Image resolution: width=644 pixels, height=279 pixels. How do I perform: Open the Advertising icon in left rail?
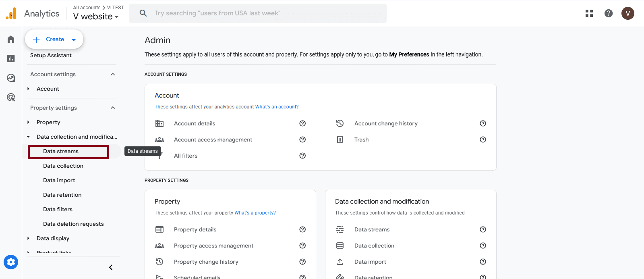click(11, 97)
